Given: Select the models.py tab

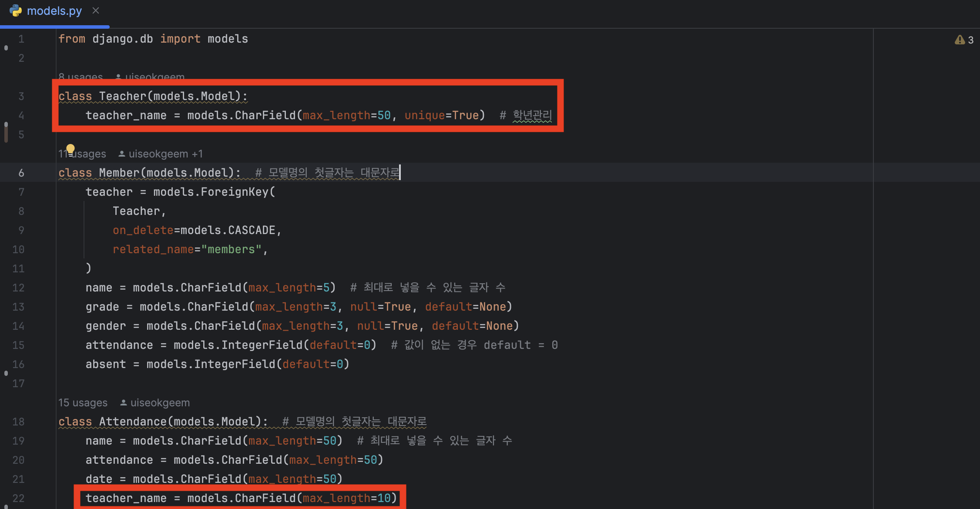Looking at the screenshot, I should (x=54, y=11).
